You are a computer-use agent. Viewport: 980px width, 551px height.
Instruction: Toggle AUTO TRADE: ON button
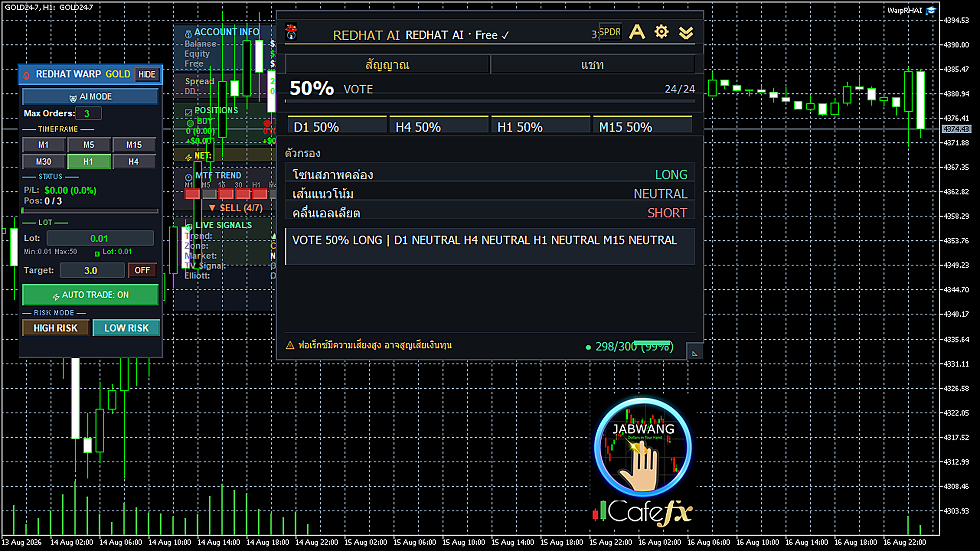pos(90,295)
